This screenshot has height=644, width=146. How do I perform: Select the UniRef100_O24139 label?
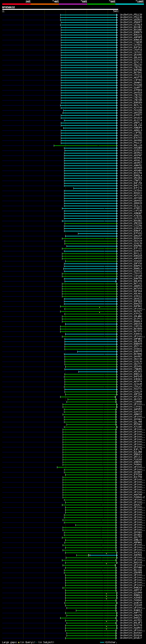point(131,243)
